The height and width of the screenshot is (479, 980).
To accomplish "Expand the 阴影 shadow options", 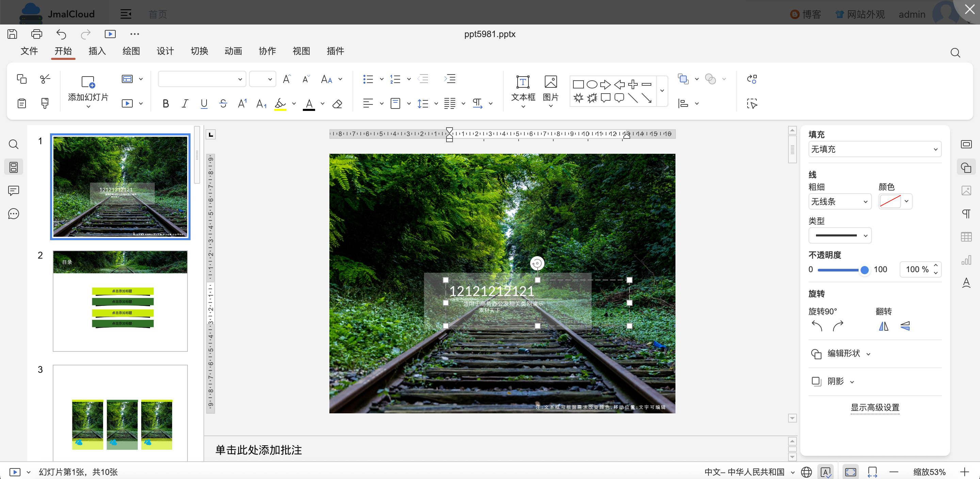I will pyautogui.click(x=835, y=381).
